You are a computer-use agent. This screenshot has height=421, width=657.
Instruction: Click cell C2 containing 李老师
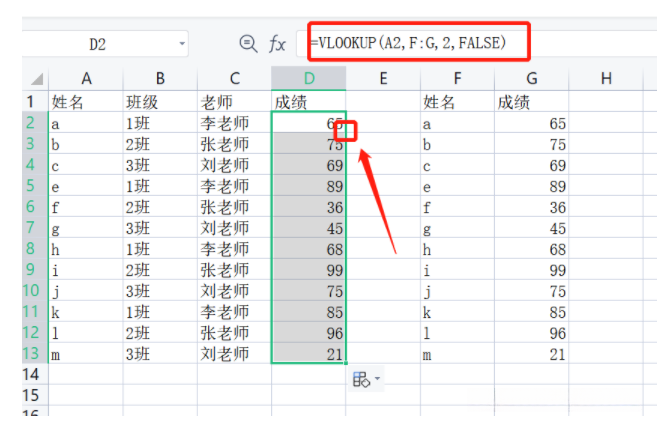(x=235, y=122)
